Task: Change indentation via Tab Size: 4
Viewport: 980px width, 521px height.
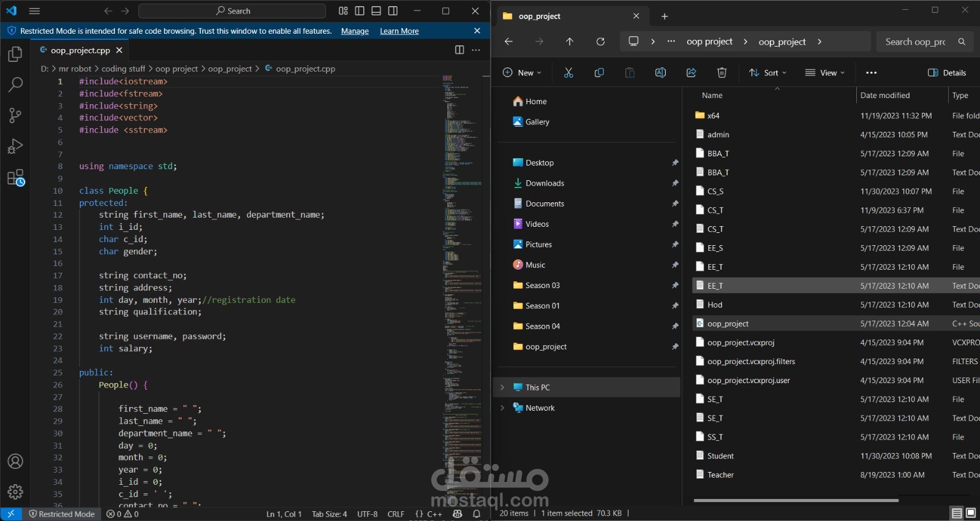Action: point(329,514)
